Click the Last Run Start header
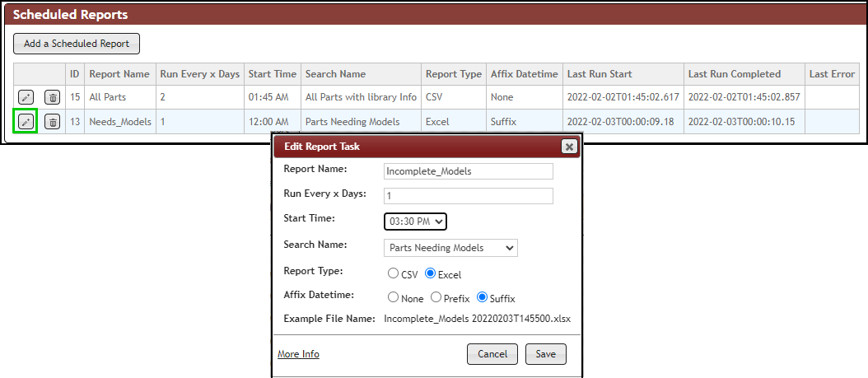Viewport: 868px width, 378px height. (623, 74)
